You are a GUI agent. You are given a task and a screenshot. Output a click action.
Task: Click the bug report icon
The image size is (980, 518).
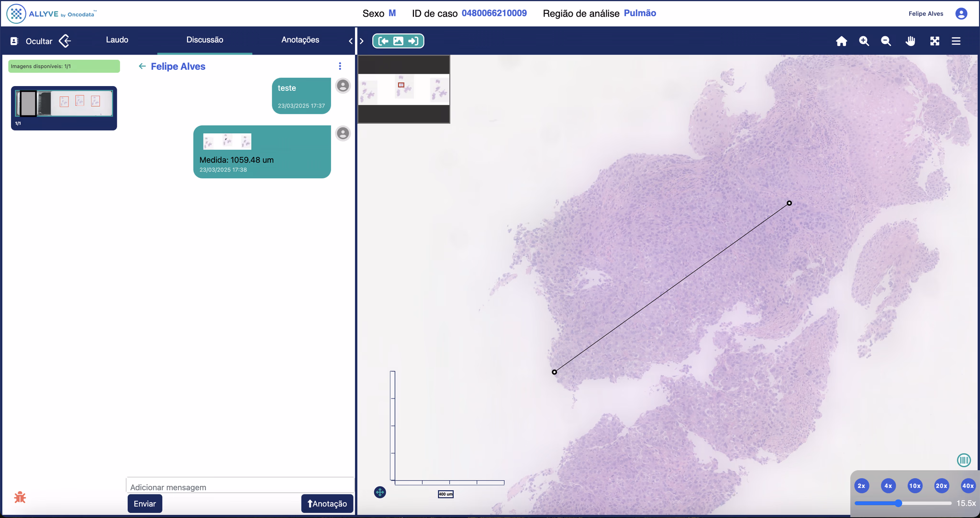pos(20,497)
